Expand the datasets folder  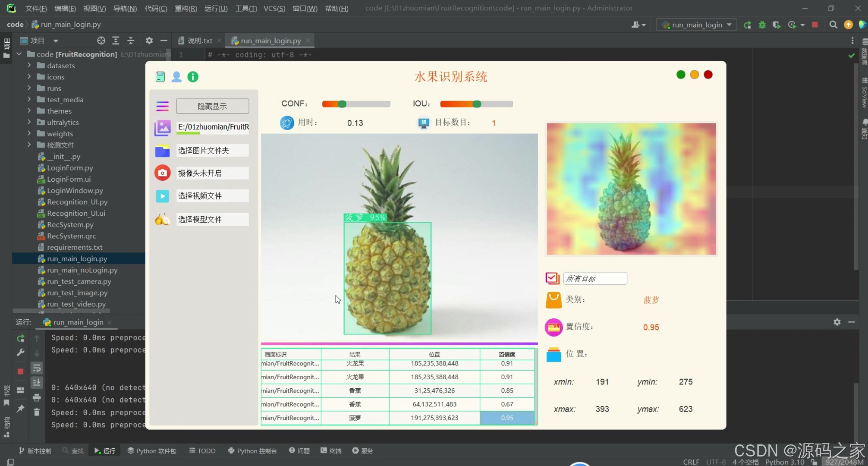(29, 65)
